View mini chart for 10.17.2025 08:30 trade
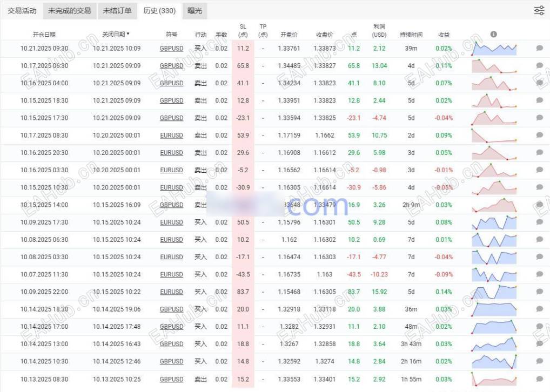This screenshot has width=550, height=392. click(x=494, y=136)
